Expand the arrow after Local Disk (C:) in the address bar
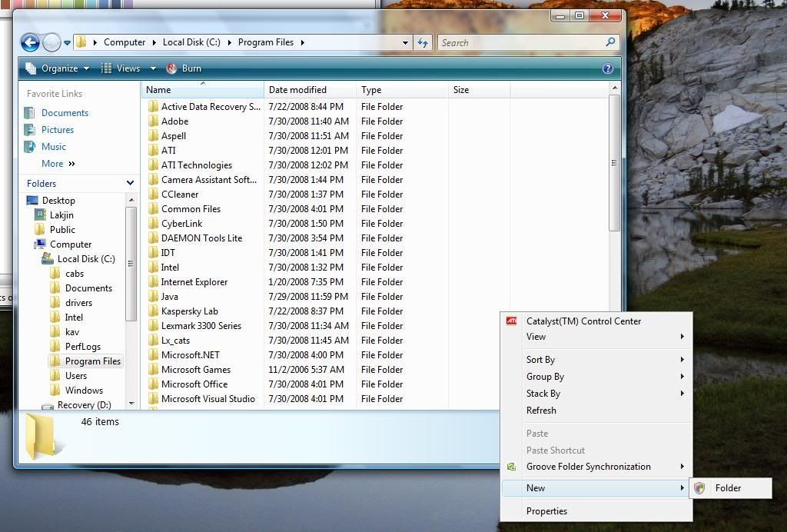 pos(229,42)
